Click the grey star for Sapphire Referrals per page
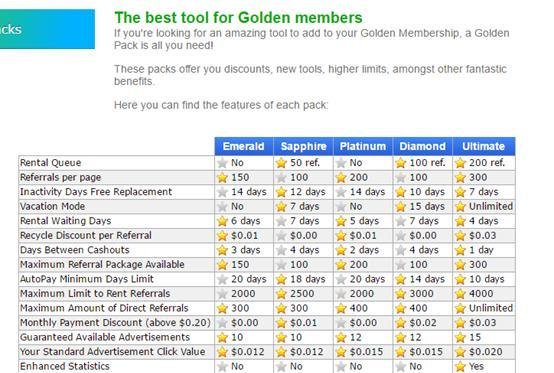554x373 pixels. [x=281, y=177]
